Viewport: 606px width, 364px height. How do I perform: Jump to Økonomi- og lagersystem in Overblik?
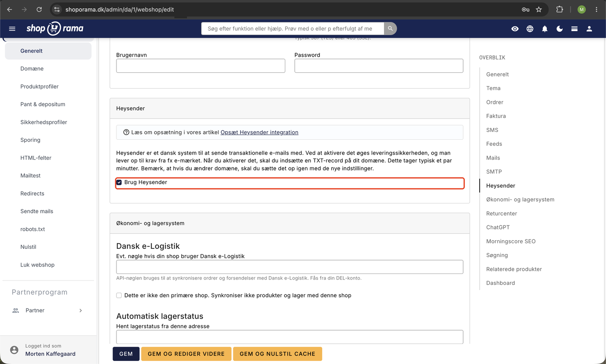pos(520,200)
